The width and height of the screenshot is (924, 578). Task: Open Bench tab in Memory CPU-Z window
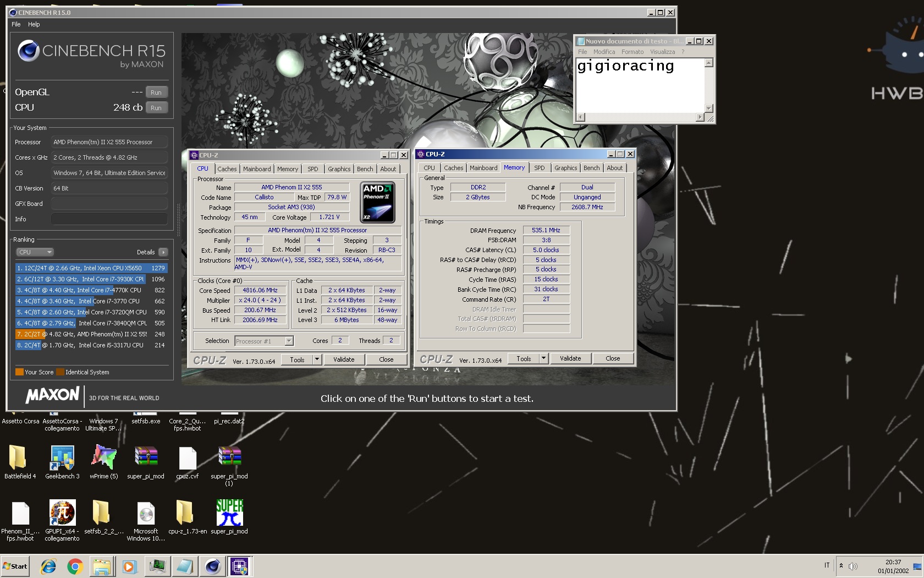coord(592,168)
